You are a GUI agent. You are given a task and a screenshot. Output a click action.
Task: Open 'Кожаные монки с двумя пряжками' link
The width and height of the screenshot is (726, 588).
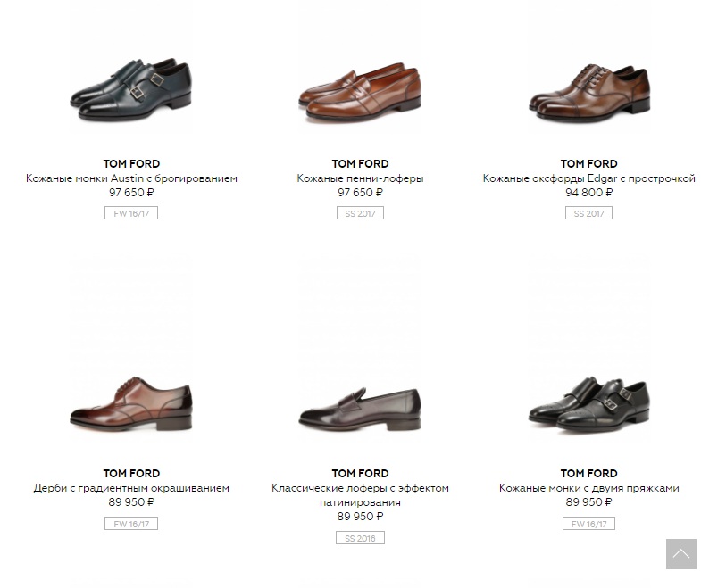click(588, 488)
